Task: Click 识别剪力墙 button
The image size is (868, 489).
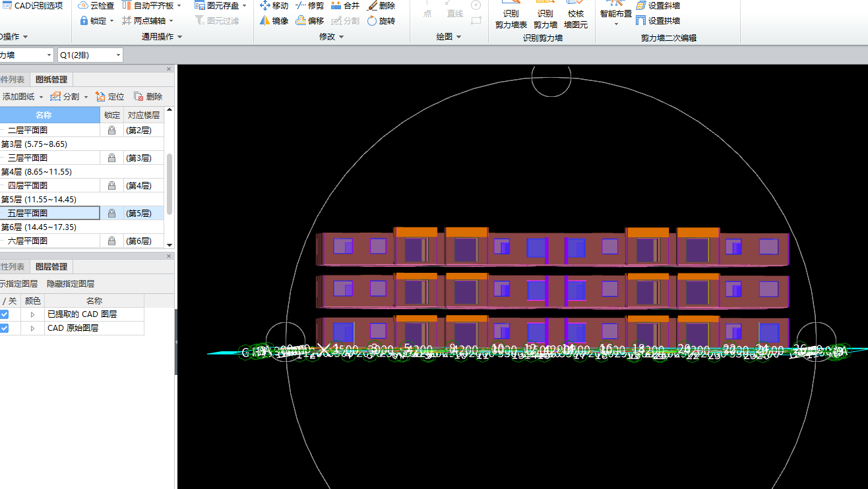Action: (x=545, y=14)
